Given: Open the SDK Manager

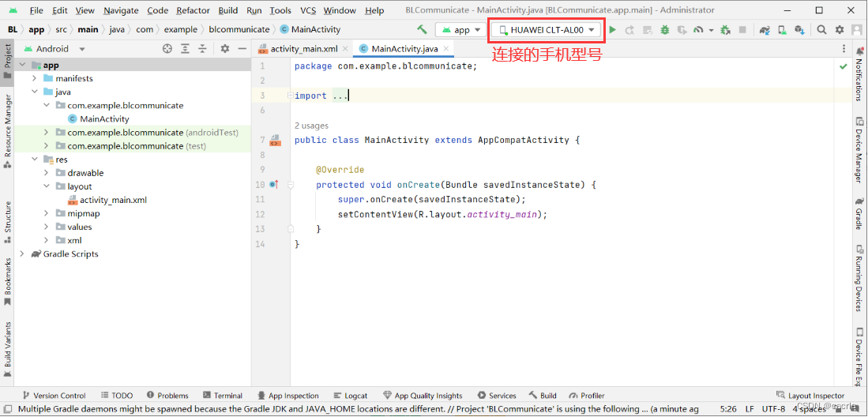Looking at the screenshot, I should (798, 30).
